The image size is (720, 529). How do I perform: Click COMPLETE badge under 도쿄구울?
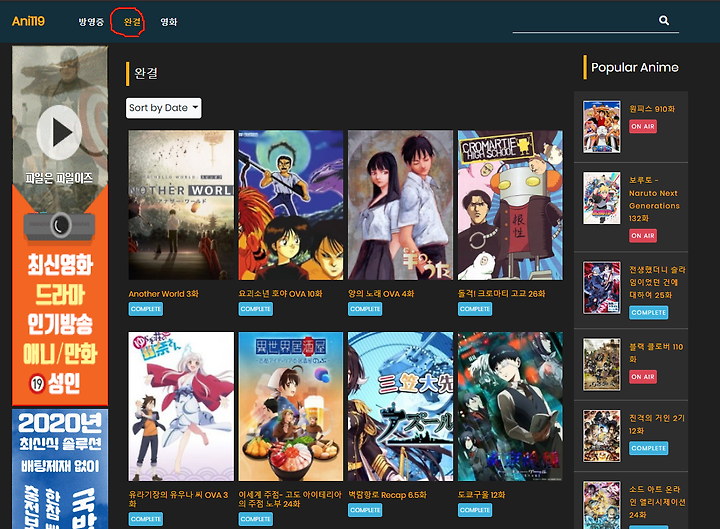click(475, 510)
